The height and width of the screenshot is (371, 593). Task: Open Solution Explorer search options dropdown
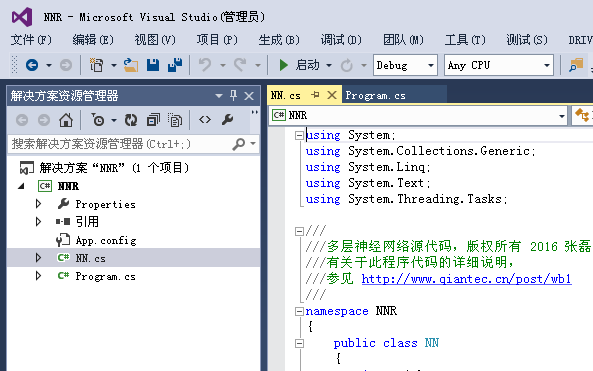pos(253,144)
